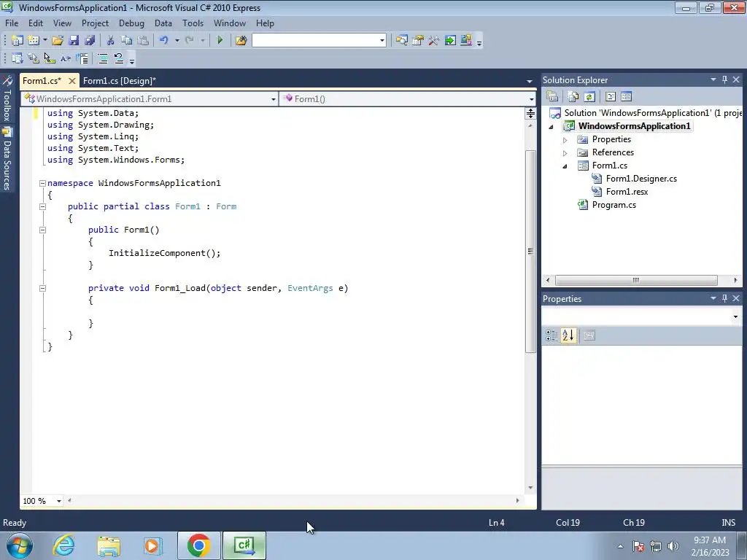Select Form1.resx in Solution Explorer

pyautogui.click(x=627, y=192)
